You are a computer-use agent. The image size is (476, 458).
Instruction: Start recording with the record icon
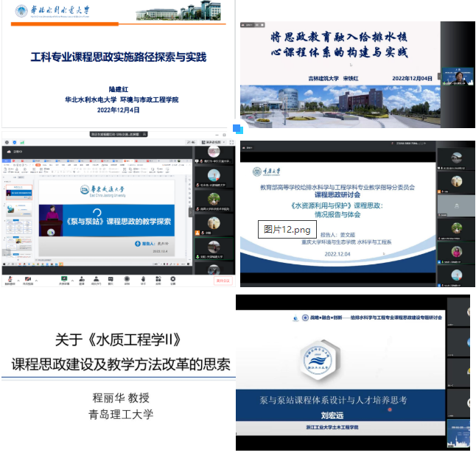point(127,278)
